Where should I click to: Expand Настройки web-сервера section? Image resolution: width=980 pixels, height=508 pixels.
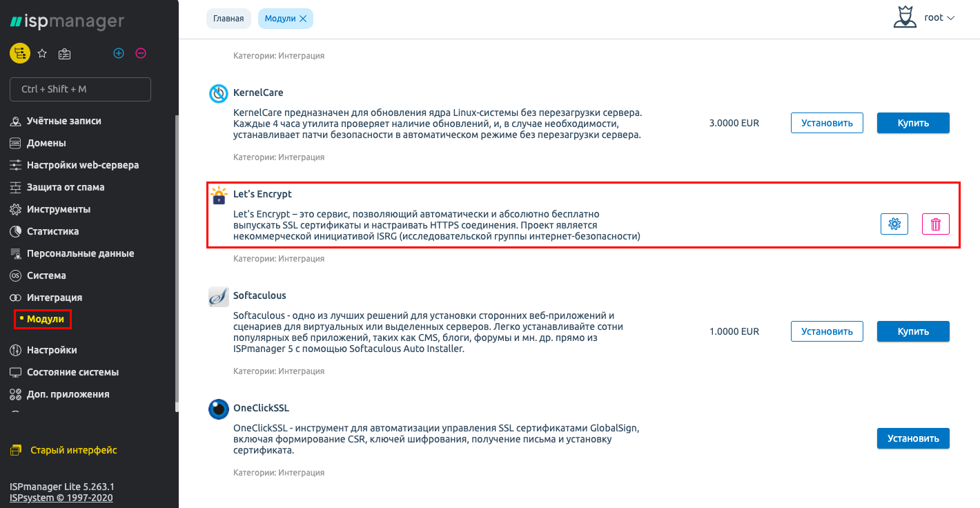tap(83, 165)
